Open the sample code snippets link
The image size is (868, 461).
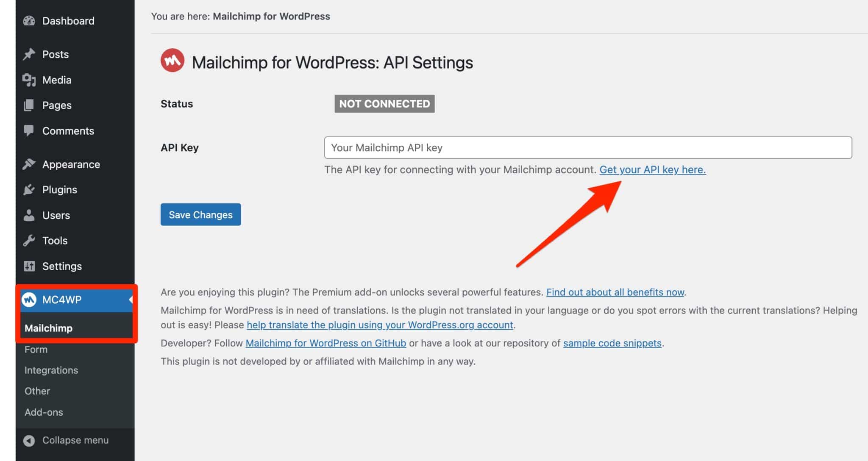tap(612, 343)
